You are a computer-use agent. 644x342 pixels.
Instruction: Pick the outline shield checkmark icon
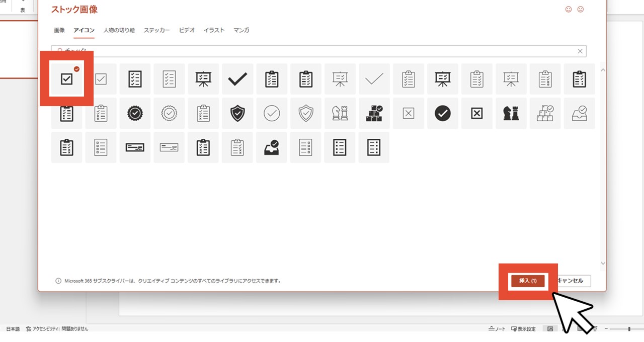click(306, 113)
